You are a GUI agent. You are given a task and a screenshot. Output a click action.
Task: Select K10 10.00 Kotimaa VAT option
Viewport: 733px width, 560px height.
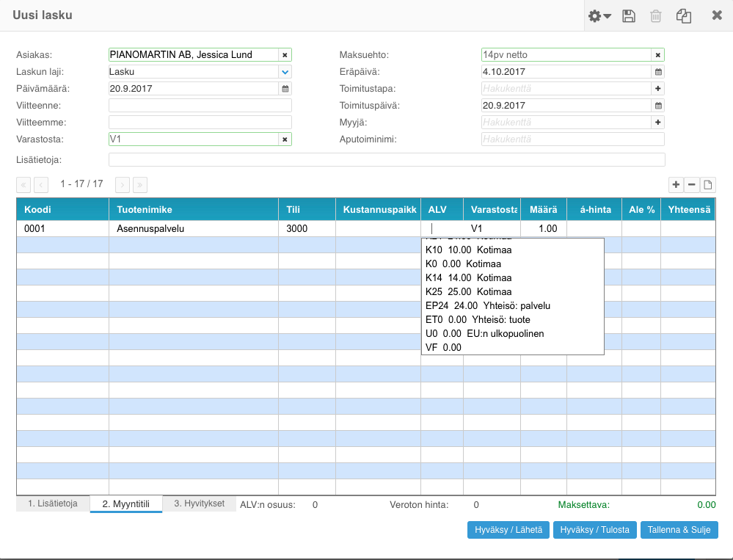(512, 250)
